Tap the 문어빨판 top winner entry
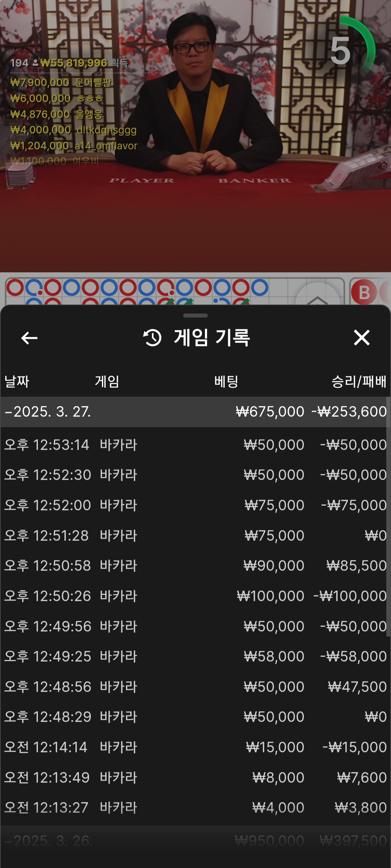 click(61, 82)
